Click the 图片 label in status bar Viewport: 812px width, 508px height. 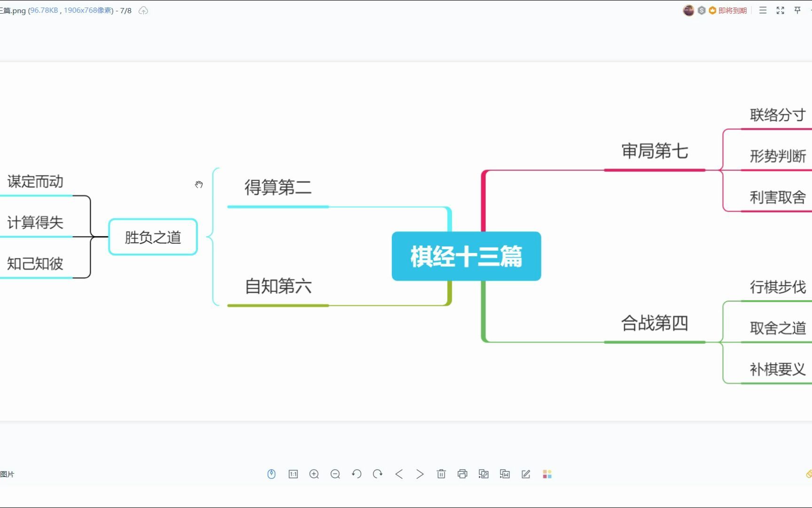(7, 474)
